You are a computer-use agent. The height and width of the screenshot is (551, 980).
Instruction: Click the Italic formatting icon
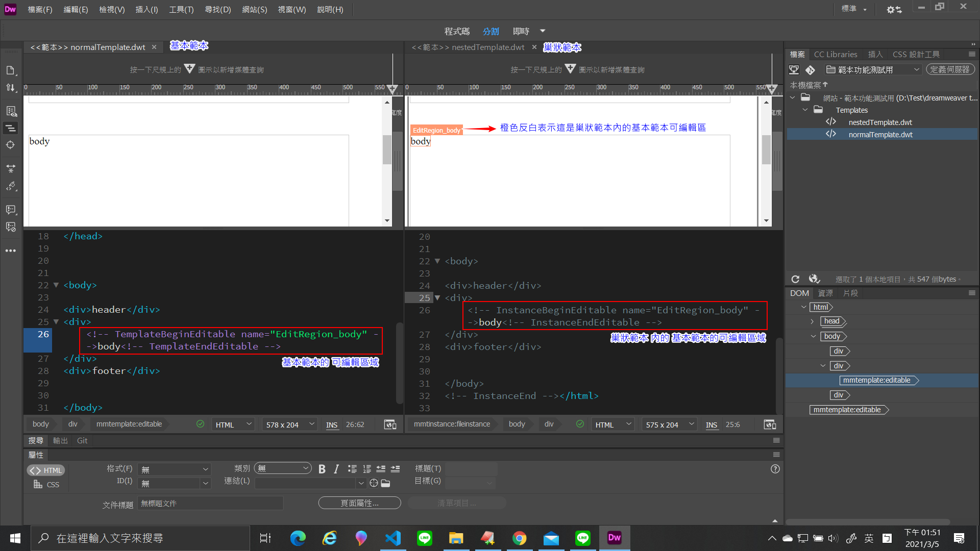(336, 469)
